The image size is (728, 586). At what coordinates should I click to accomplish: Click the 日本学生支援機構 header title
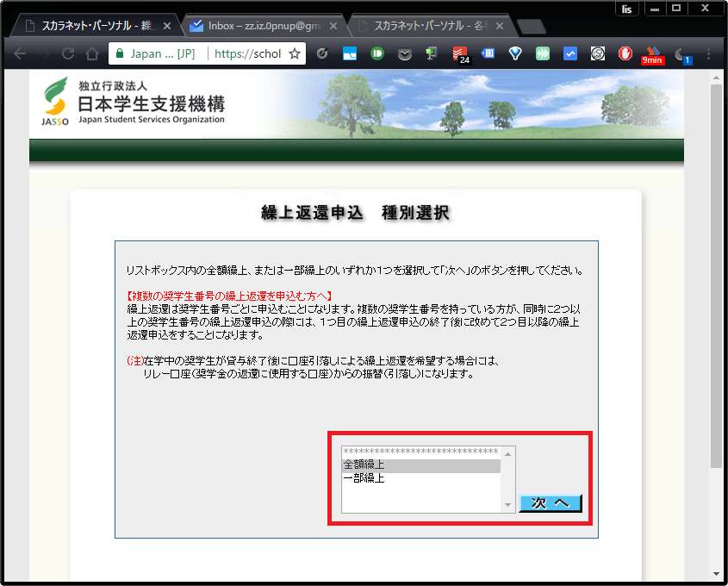click(x=152, y=104)
